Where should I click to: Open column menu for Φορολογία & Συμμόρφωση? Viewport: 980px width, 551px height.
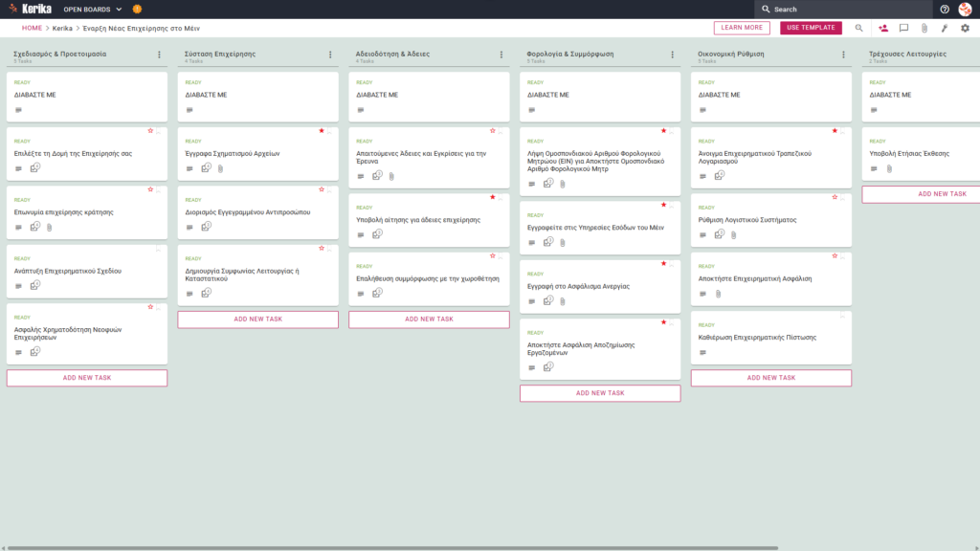tap(673, 55)
